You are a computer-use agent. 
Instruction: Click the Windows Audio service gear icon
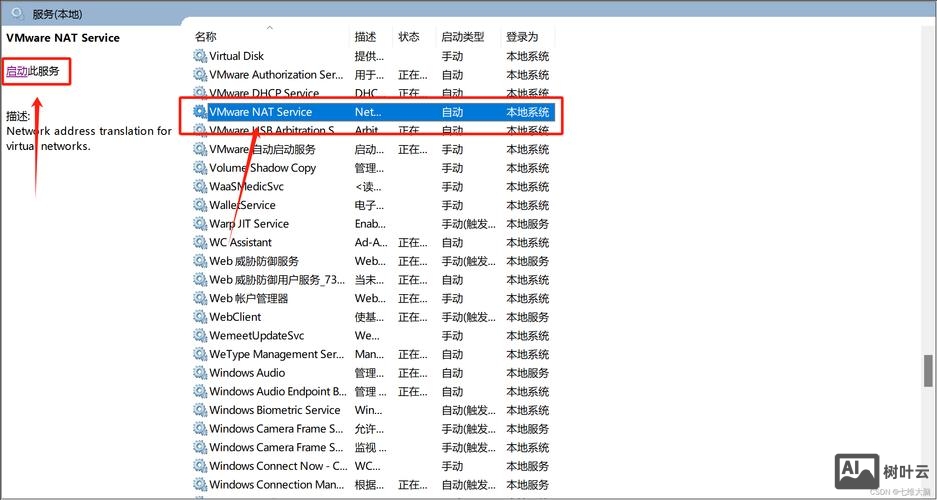pyautogui.click(x=200, y=373)
